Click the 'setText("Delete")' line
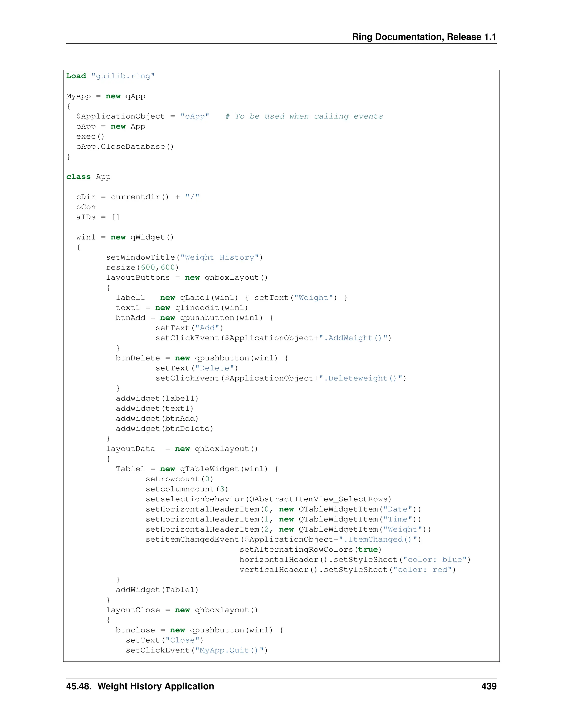This screenshot has height=728, width=563. point(197,368)
